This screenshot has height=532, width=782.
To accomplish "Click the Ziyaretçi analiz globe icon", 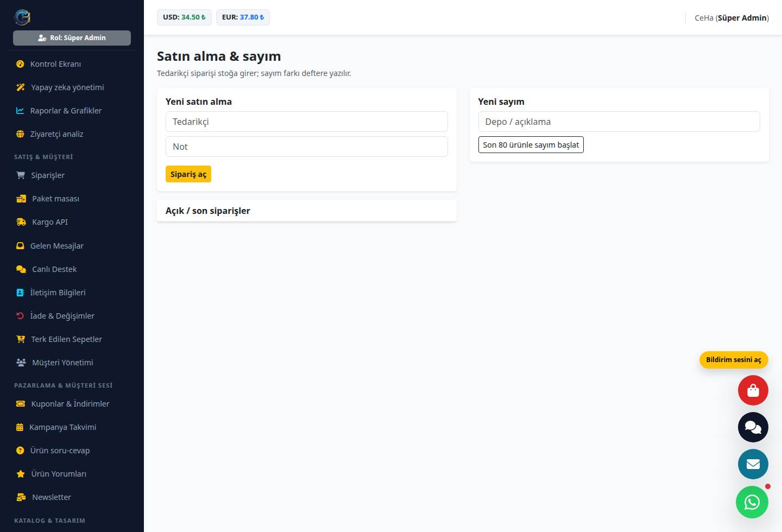I will click(20, 134).
